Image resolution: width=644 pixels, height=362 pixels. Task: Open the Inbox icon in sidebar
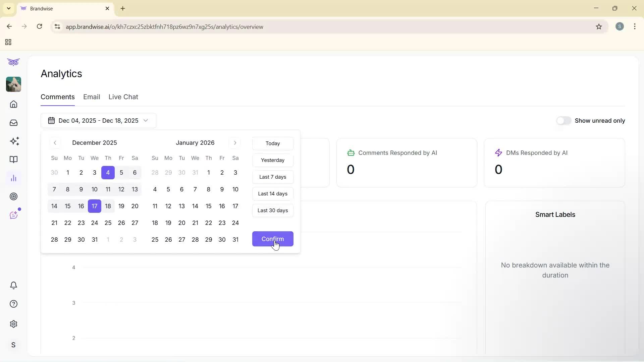(x=13, y=123)
